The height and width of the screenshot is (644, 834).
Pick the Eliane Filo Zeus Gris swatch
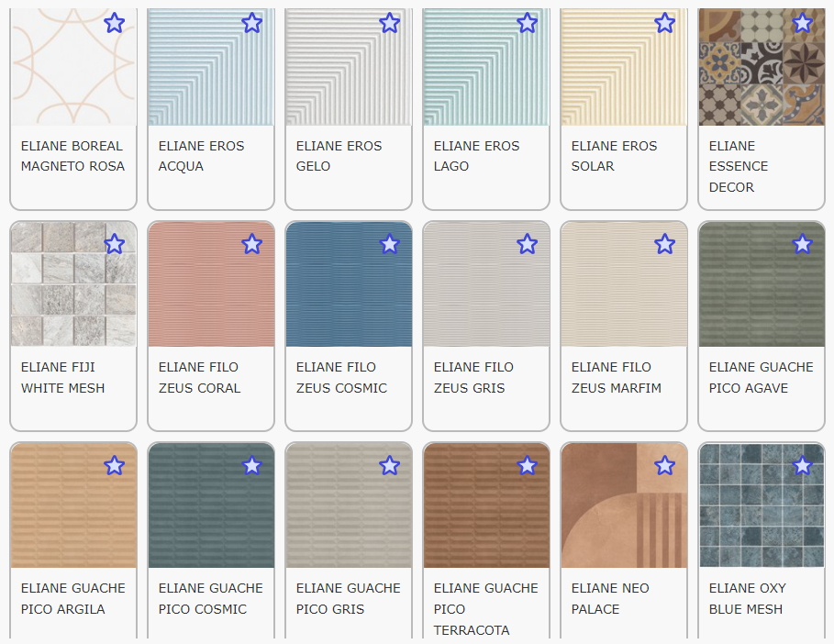click(x=485, y=289)
